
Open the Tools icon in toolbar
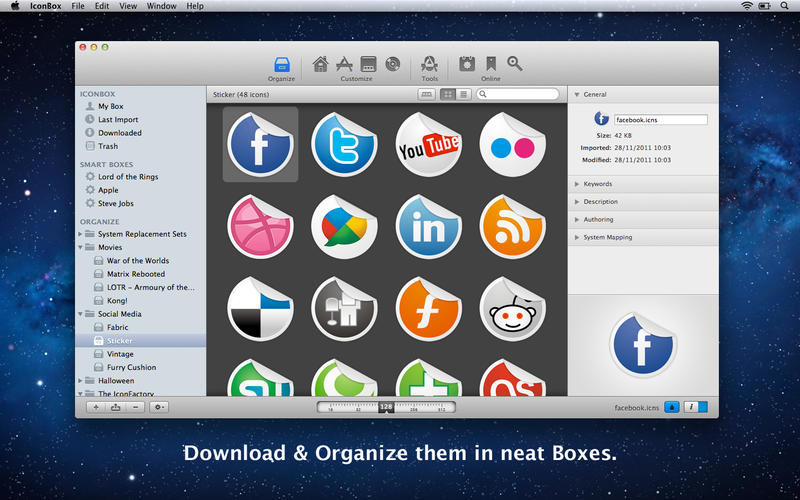[x=429, y=63]
